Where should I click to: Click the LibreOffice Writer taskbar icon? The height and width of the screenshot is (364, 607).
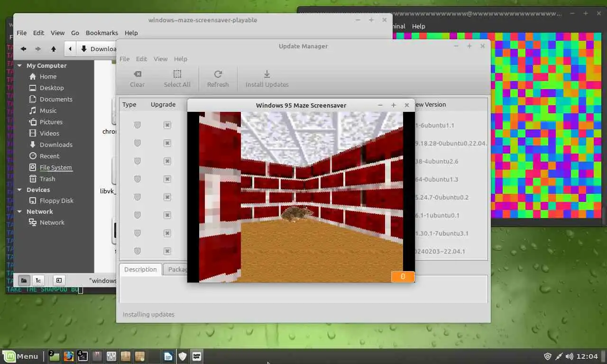click(x=168, y=356)
